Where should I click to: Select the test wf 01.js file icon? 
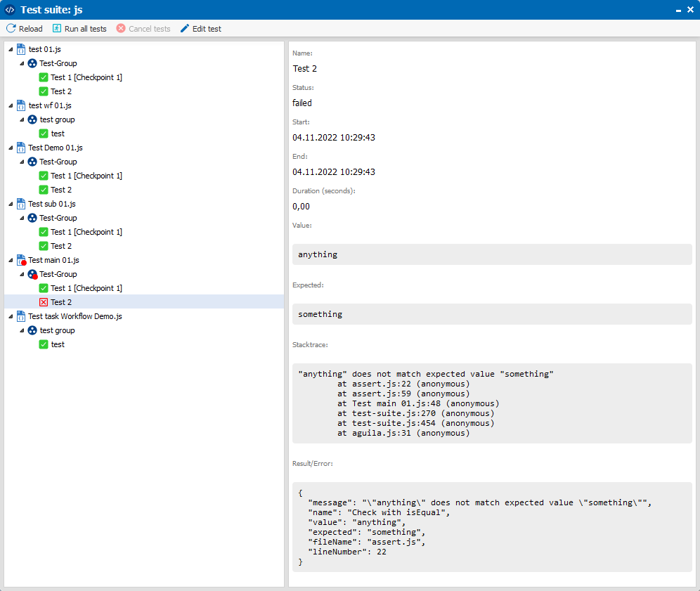point(21,105)
